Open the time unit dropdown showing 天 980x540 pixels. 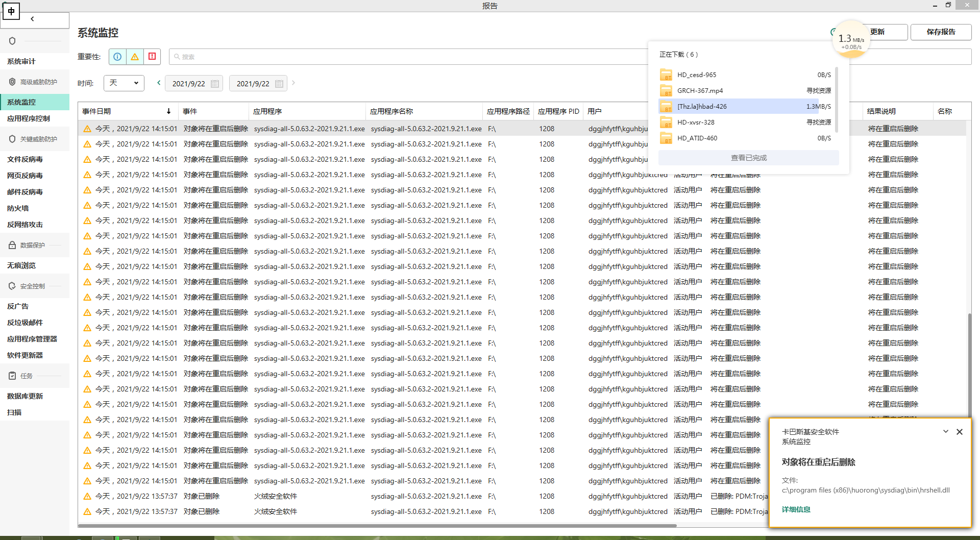coord(124,83)
